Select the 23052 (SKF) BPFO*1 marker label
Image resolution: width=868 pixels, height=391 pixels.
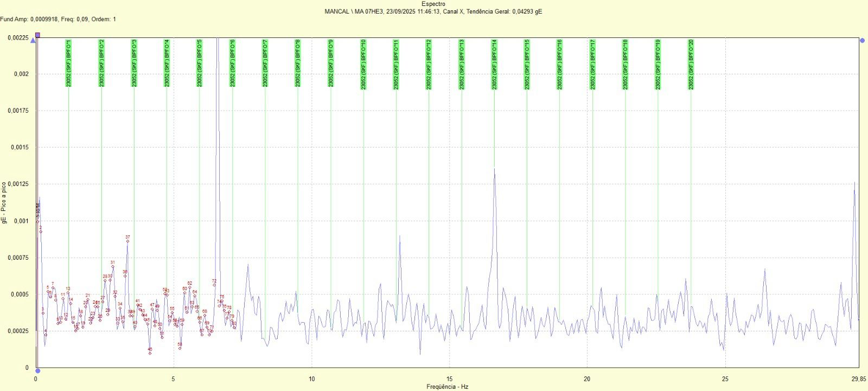[68, 63]
